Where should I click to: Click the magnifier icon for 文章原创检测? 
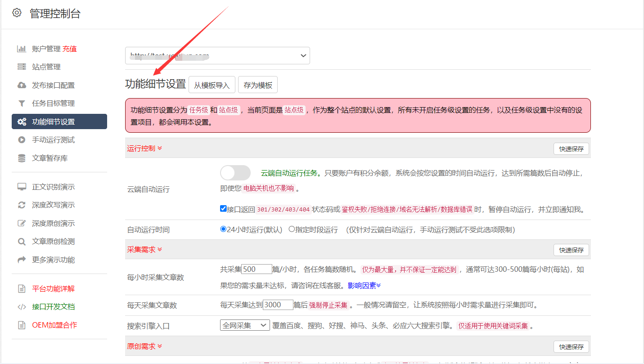coord(22,242)
